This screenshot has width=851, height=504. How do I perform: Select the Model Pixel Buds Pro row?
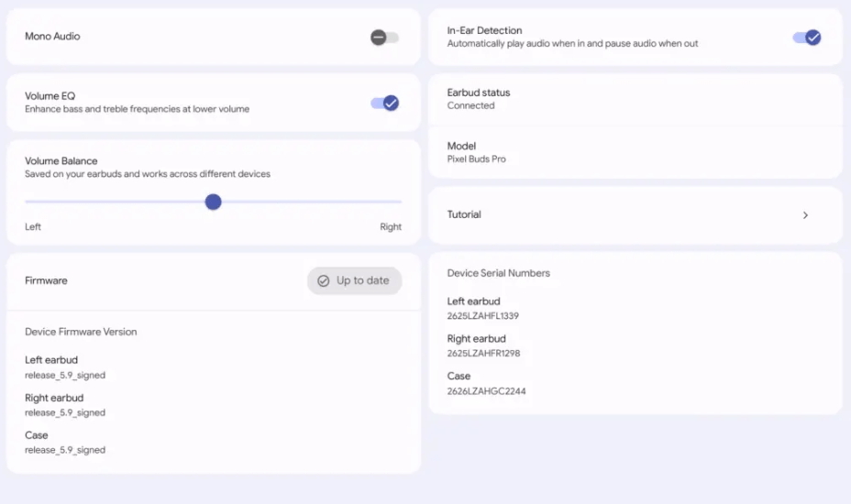(x=635, y=152)
